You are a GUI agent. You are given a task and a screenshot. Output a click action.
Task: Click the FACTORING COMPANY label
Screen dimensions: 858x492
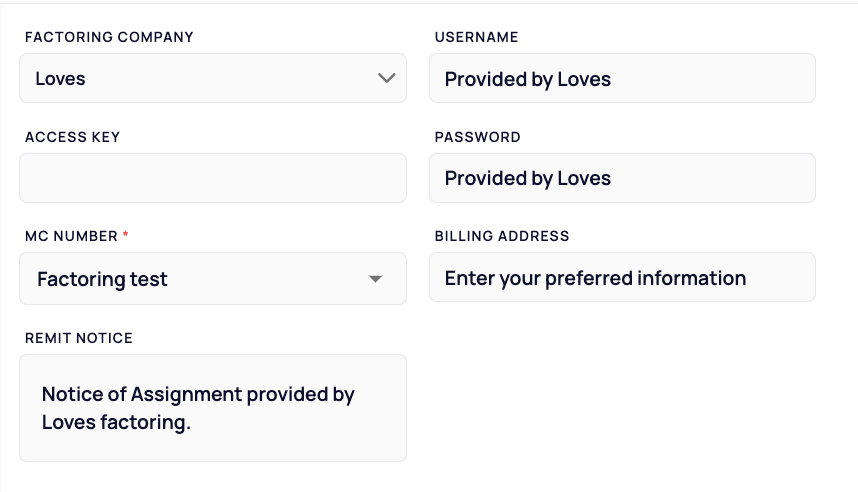pos(109,37)
